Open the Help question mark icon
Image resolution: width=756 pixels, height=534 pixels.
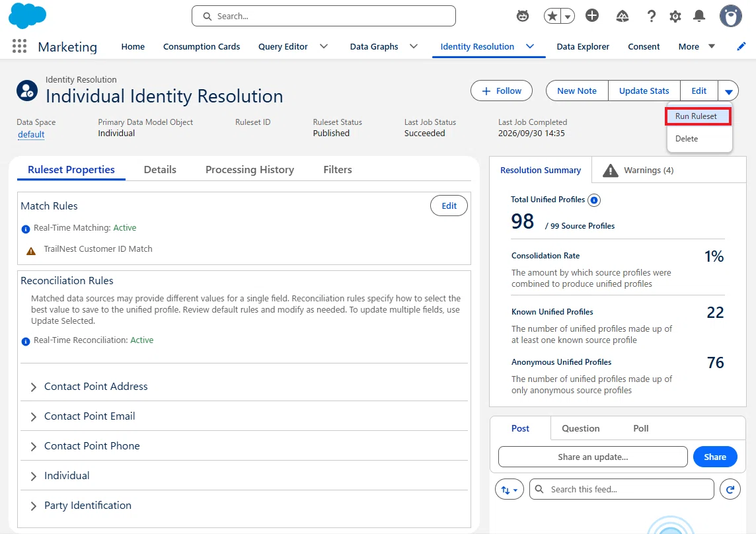(x=652, y=16)
